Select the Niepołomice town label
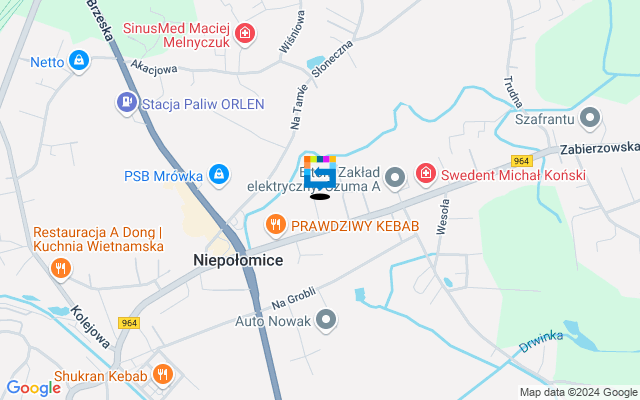This screenshot has height=400, width=640. click(x=238, y=260)
